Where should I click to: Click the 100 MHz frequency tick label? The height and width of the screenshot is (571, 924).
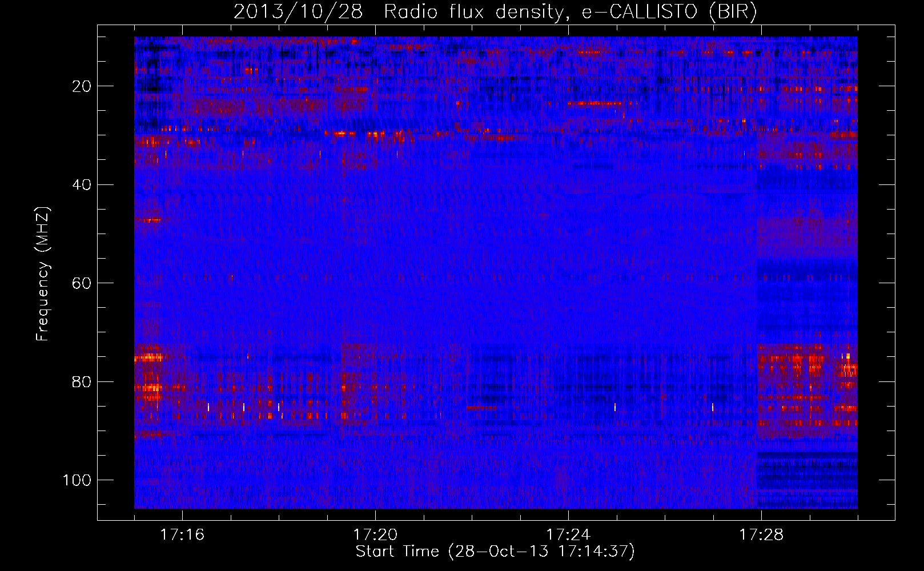[77, 480]
